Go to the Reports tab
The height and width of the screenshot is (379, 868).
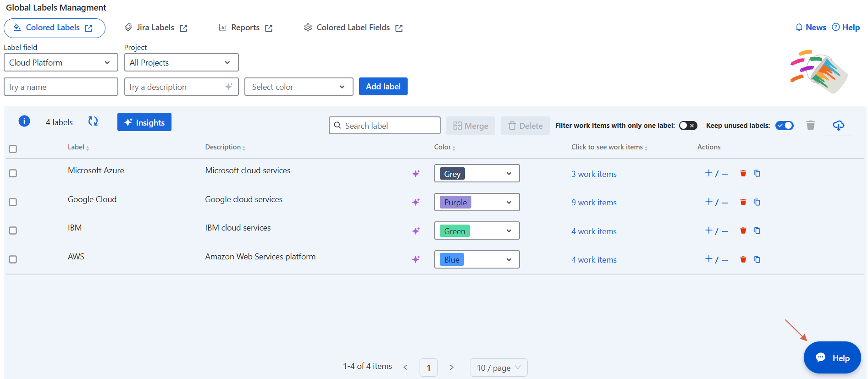click(246, 28)
